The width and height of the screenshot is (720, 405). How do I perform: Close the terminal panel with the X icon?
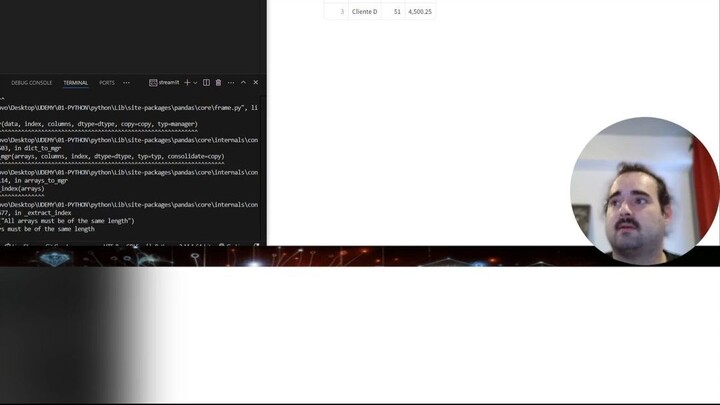(x=256, y=83)
